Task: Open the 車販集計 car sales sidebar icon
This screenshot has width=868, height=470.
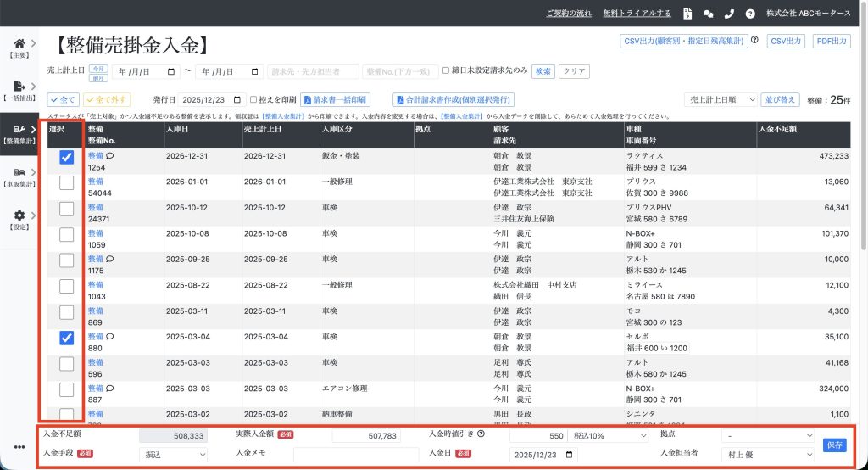Action: click(x=19, y=172)
